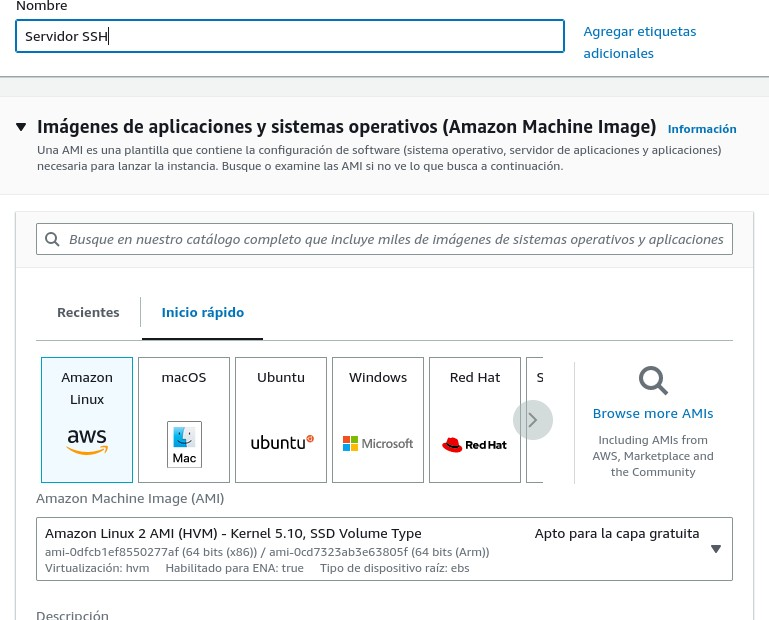Click the magnifier icon in the AMI search box
769x620 pixels.
click(52, 239)
